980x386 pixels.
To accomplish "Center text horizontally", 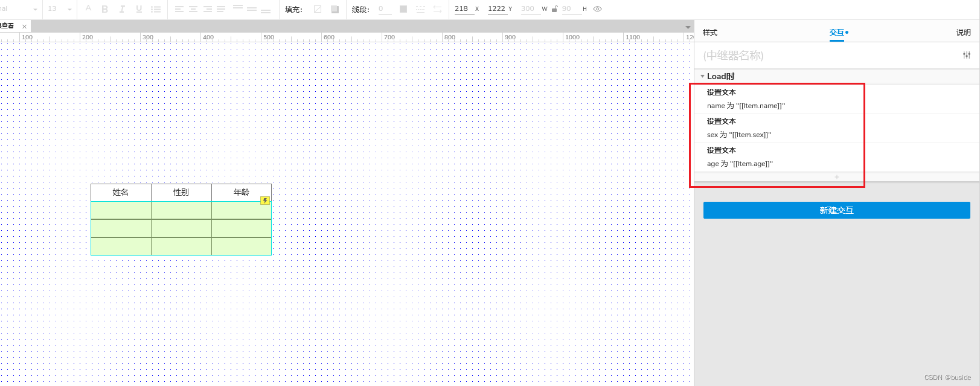I will pyautogui.click(x=193, y=9).
